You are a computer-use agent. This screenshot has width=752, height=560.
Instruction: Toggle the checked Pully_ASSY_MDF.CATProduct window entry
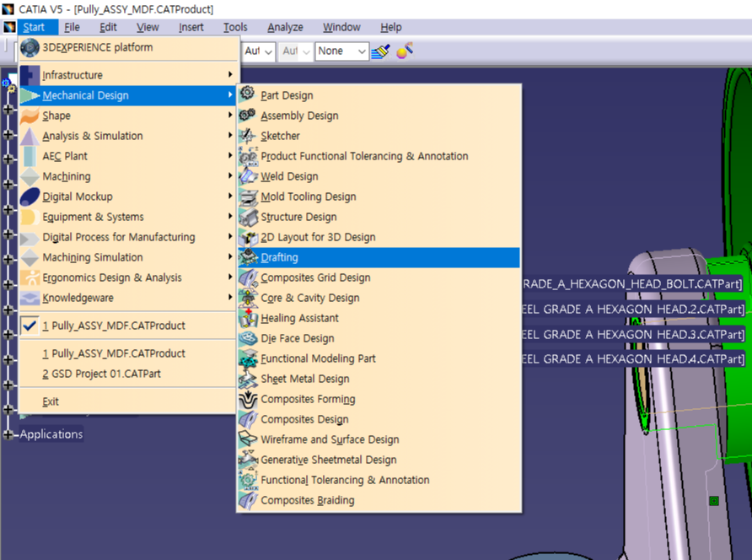[x=127, y=326]
